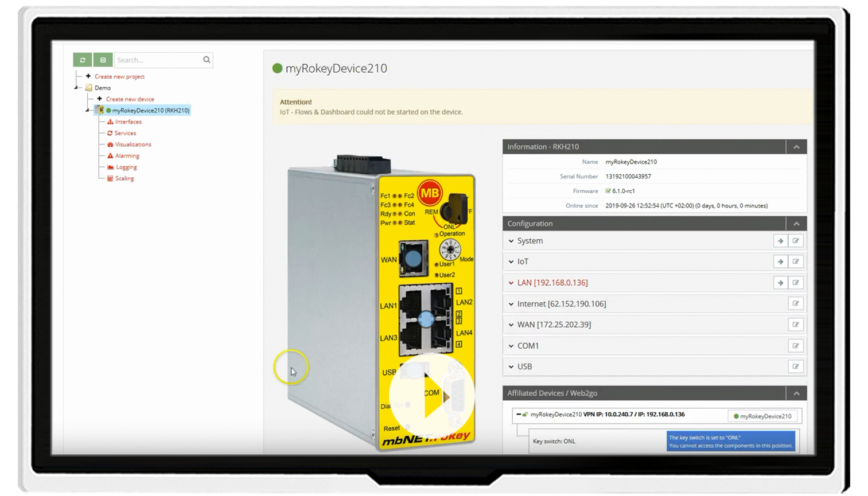Click the plus icon beside Create new project

tap(88, 76)
